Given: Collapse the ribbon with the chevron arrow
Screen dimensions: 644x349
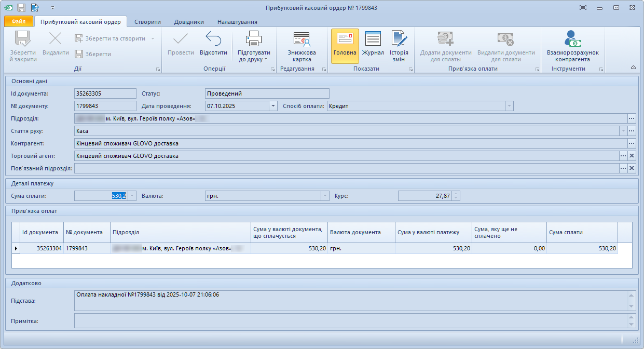Looking at the screenshot, I should click(633, 68).
